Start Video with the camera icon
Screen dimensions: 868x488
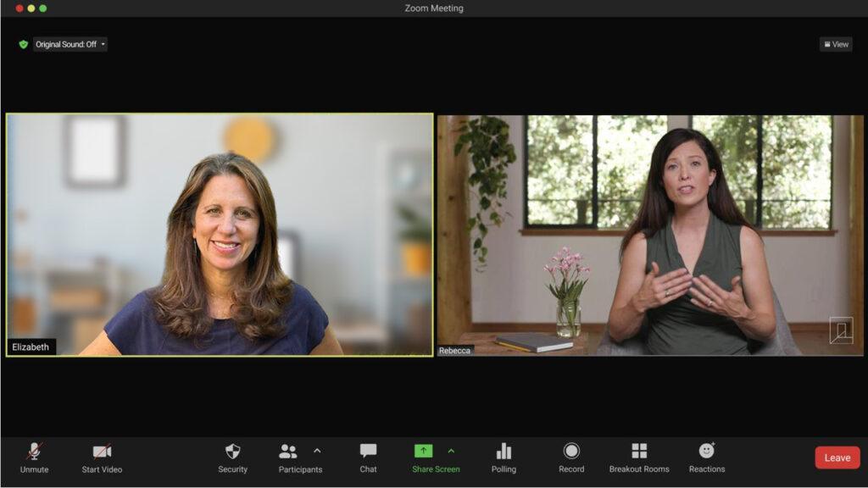click(102, 457)
